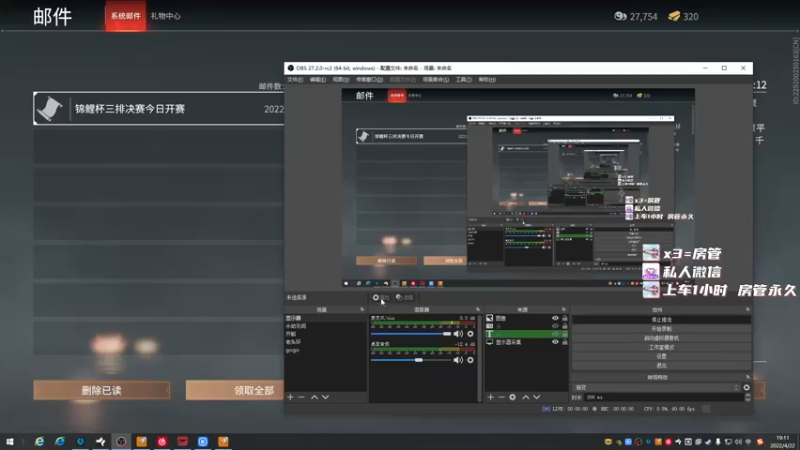Click Start Recording button in Controls
This screenshot has width=800, height=450.
tap(661, 329)
